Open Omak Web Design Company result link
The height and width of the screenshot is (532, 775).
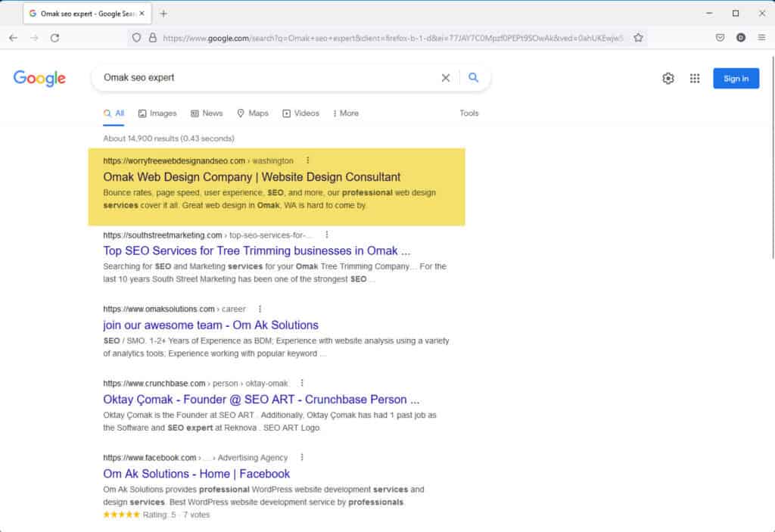click(251, 177)
